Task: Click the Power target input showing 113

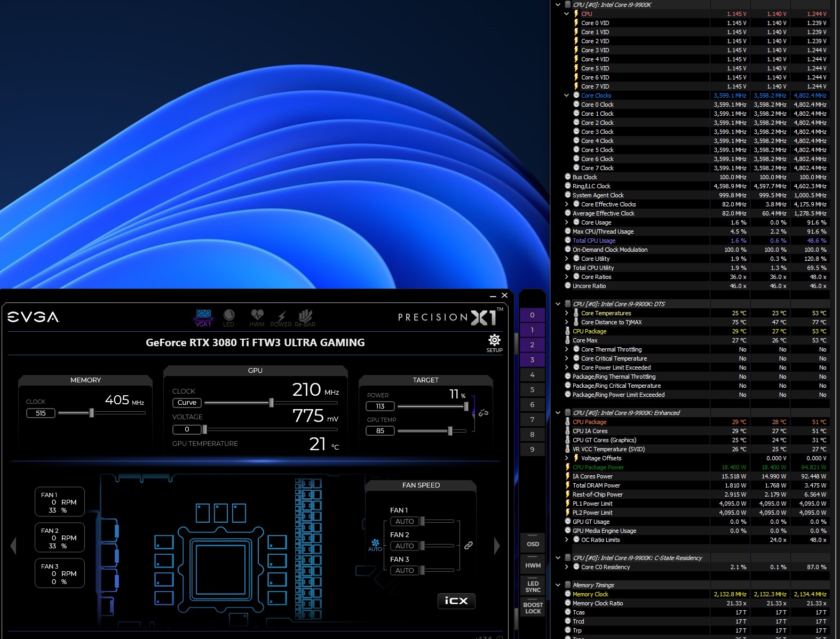Action: point(380,406)
